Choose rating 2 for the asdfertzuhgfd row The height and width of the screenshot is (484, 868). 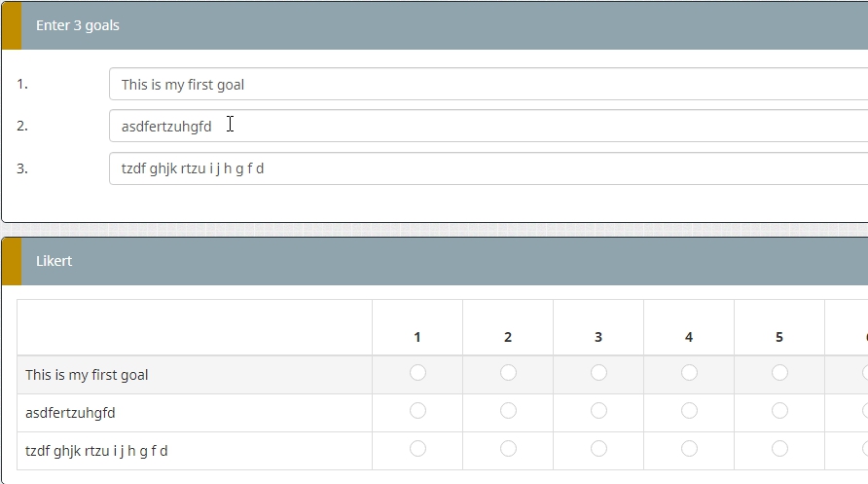pyautogui.click(x=508, y=411)
